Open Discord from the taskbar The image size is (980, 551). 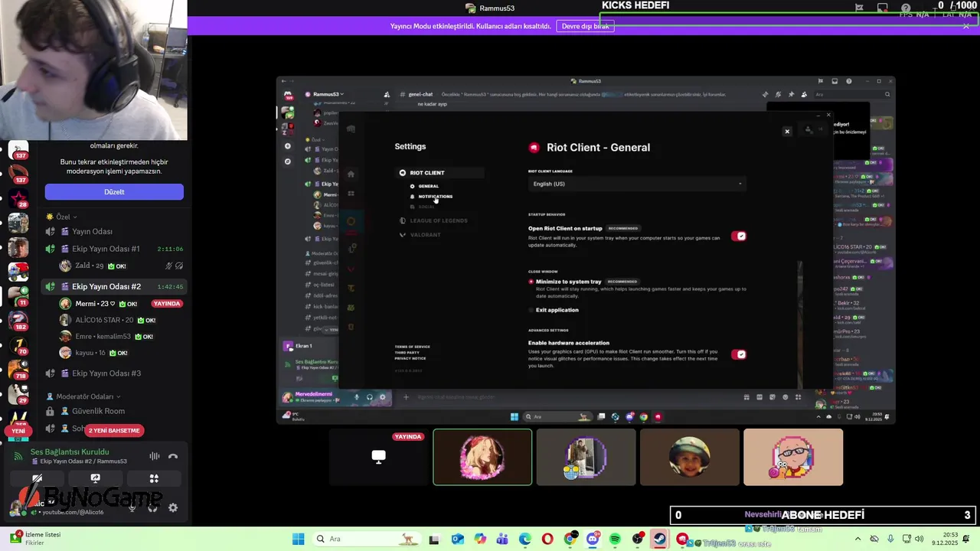pyautogui.click(x=593, y=539)
